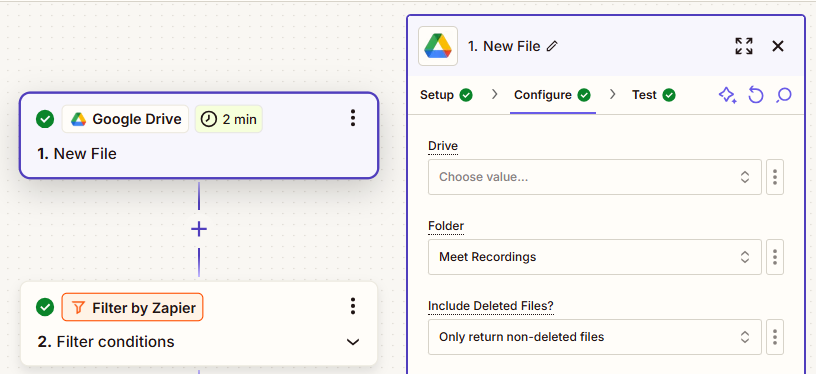Click green check status on Filter conditions card
The height and width of the screenshot is (374, 816).
pyautogui.click(x=45, y=307)
